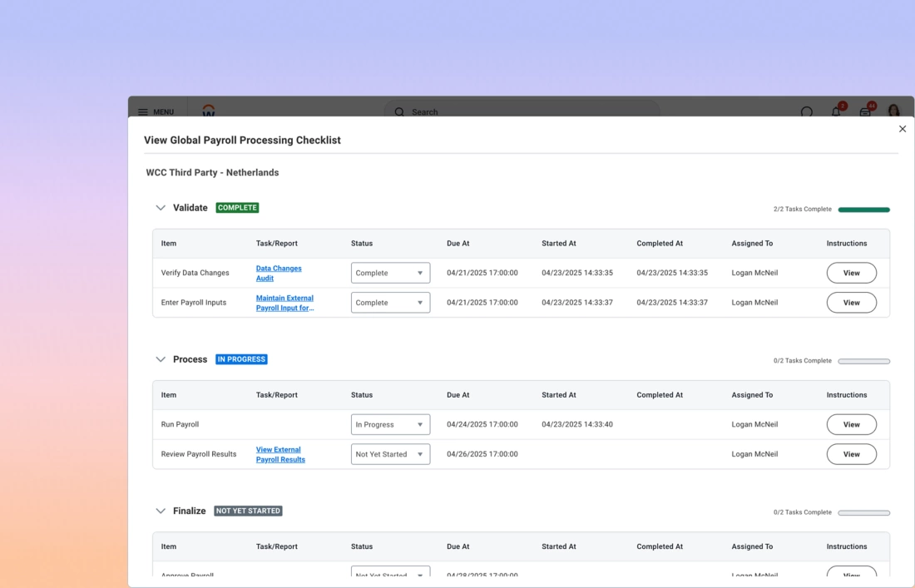Close the checklist dialog with X

pos(903,129)
